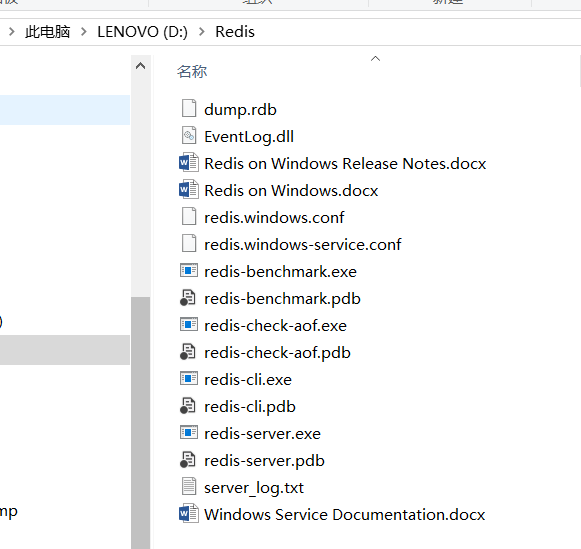
Task: Click Word icon of Redis on Windows.docx
Action: coord(189,190)
